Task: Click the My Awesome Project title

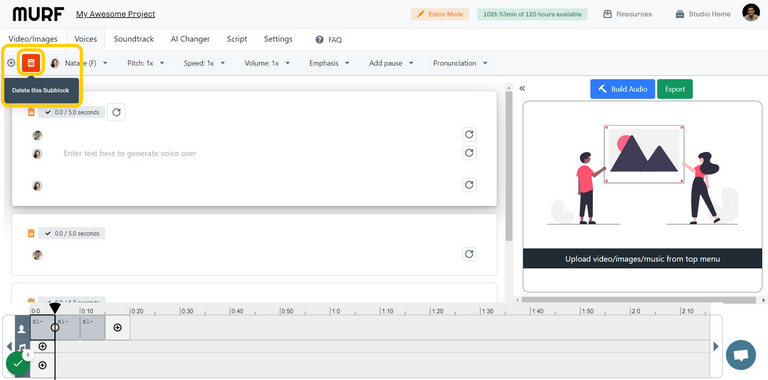Action: pos(116,14)
